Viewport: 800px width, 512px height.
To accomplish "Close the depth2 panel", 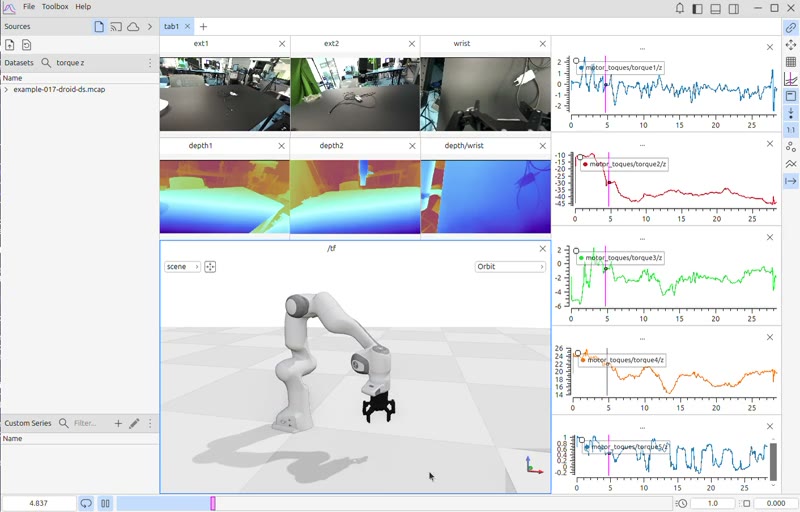I will [412, 146].
